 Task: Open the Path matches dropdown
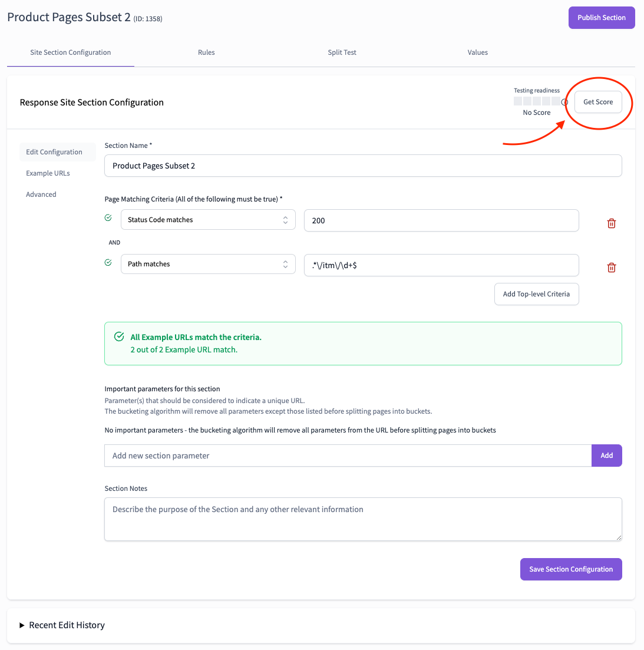208,264
